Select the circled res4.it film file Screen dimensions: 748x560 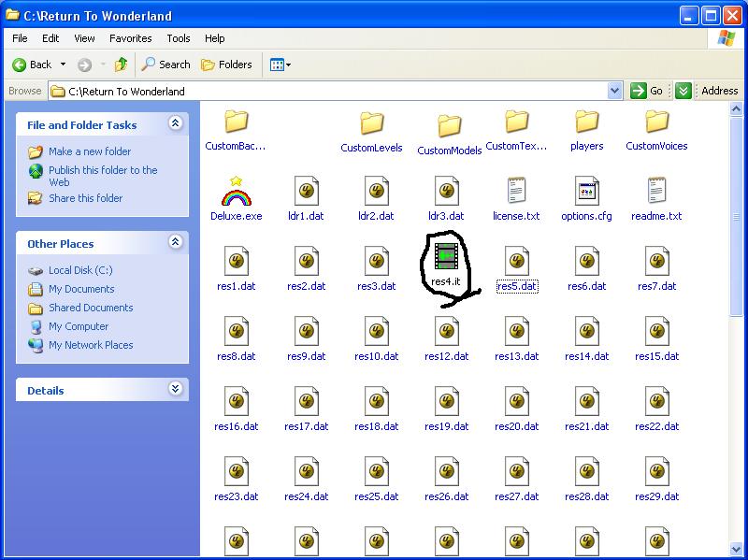tap(446, 256)
